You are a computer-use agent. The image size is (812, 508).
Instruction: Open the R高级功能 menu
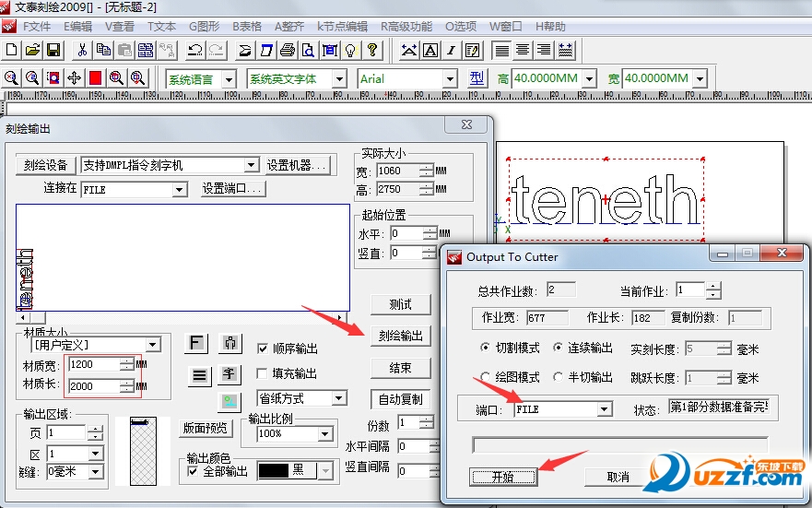click(x=406, y=27)
